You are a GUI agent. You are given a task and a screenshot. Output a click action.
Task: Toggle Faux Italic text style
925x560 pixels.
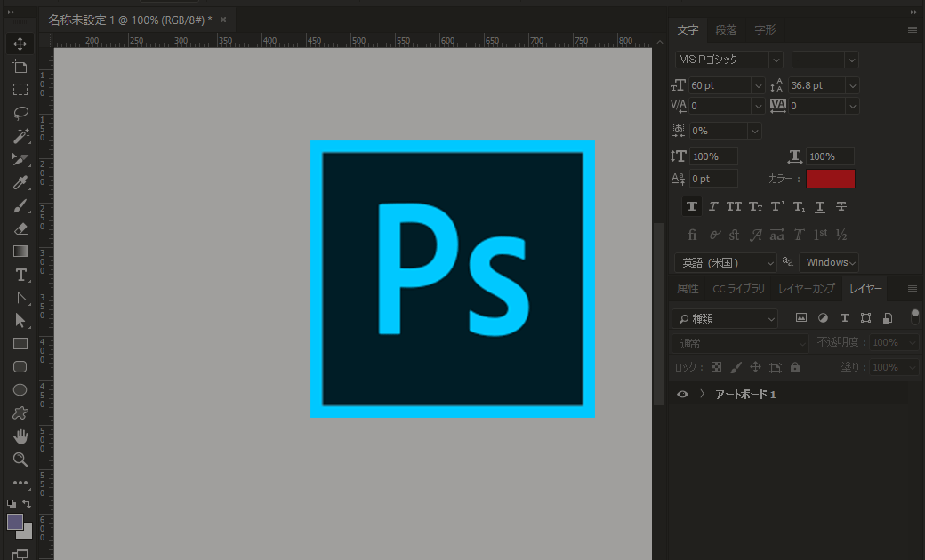pyautogui.click(x=713, y=206)
